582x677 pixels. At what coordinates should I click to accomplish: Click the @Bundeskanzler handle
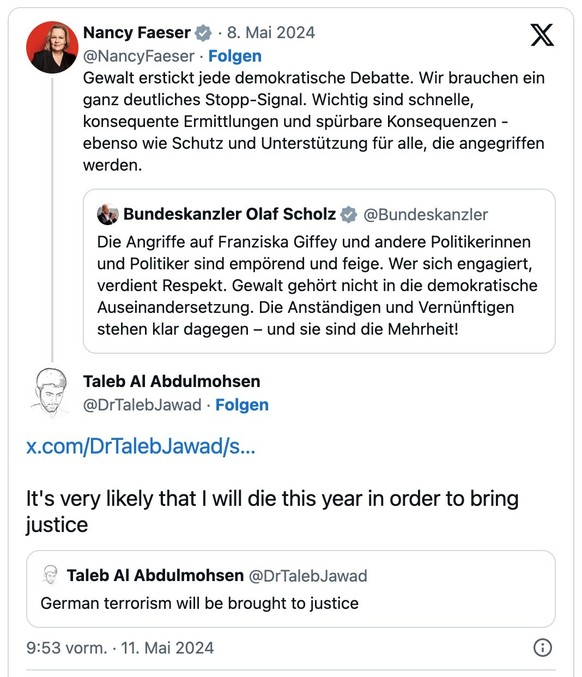426,215
